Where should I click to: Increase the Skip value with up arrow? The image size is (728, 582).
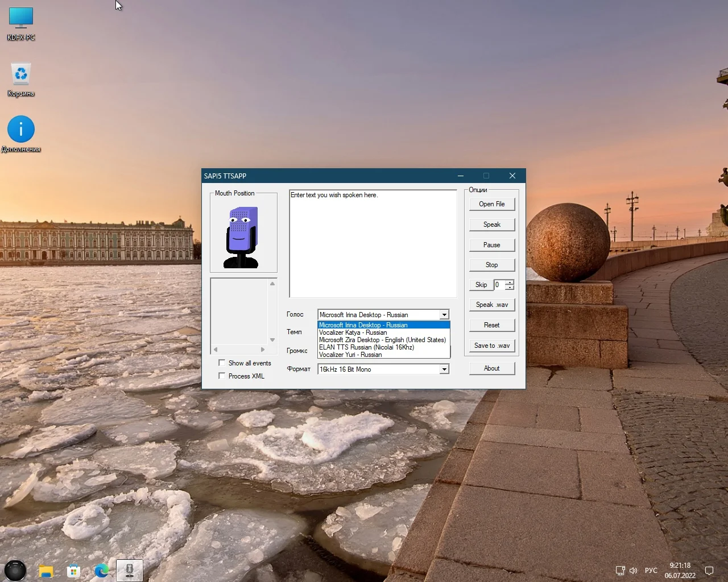point(510,282)
